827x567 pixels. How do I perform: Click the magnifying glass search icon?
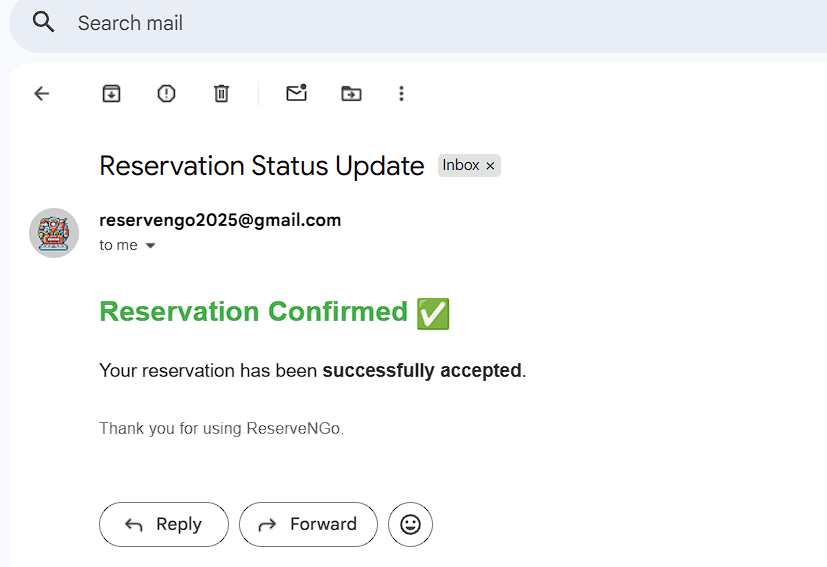tap(43, 22)
